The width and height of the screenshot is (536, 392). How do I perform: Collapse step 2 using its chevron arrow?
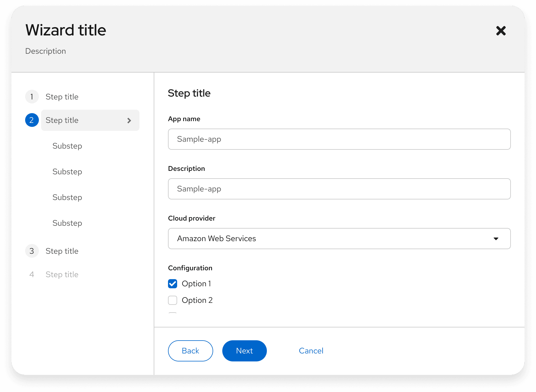click(129, 121)
